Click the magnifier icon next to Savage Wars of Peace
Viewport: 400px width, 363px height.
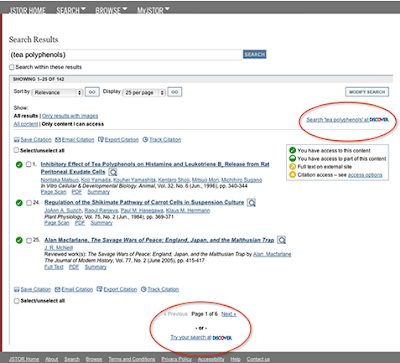(x=282, y=240)
